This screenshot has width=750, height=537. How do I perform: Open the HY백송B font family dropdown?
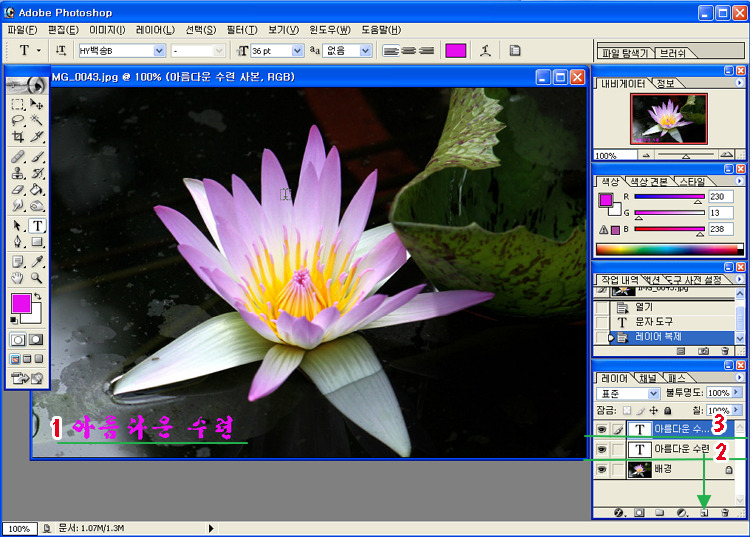159,50
